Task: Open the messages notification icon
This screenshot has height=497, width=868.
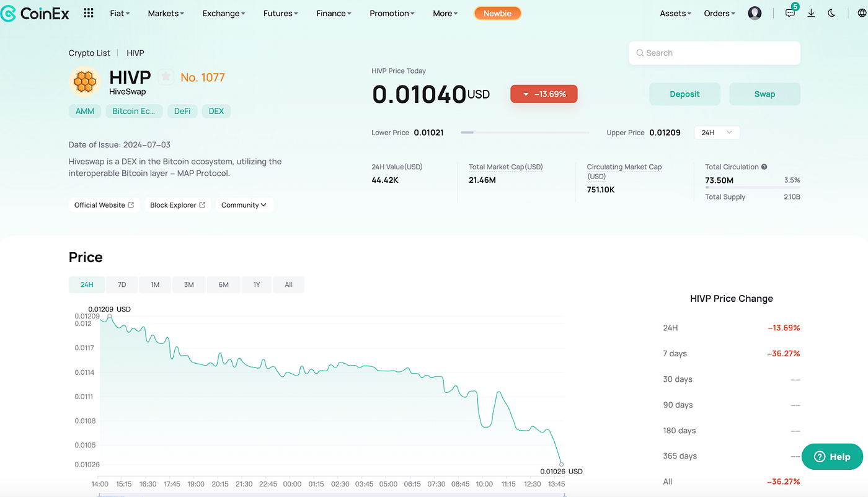Action: (790, 12)
